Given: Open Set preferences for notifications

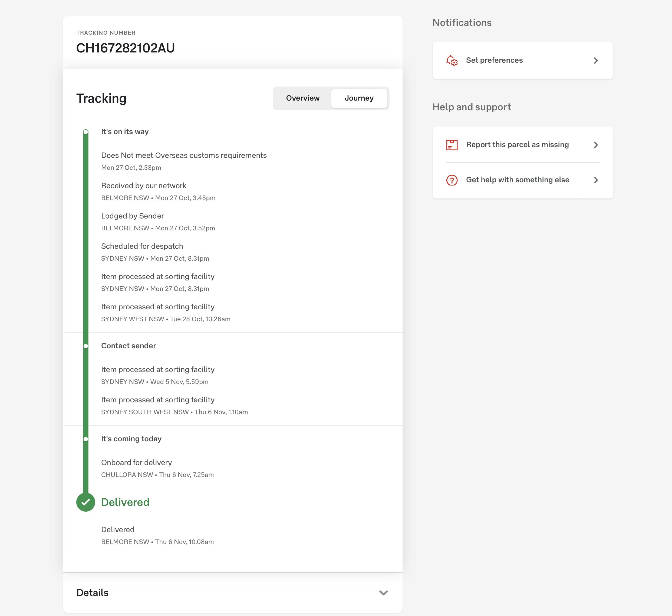Looking at the screenshot, I should point(494,60).
